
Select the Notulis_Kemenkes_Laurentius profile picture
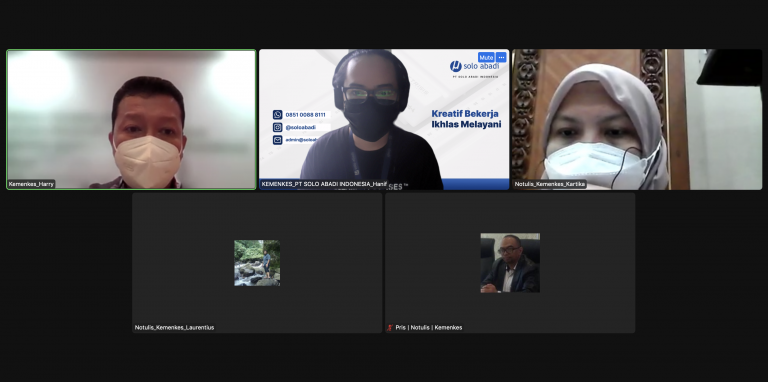tap(257, 263)
